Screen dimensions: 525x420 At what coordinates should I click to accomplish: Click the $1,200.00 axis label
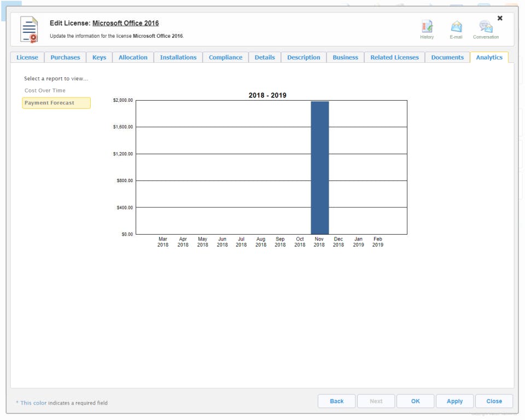click(123, 154)
